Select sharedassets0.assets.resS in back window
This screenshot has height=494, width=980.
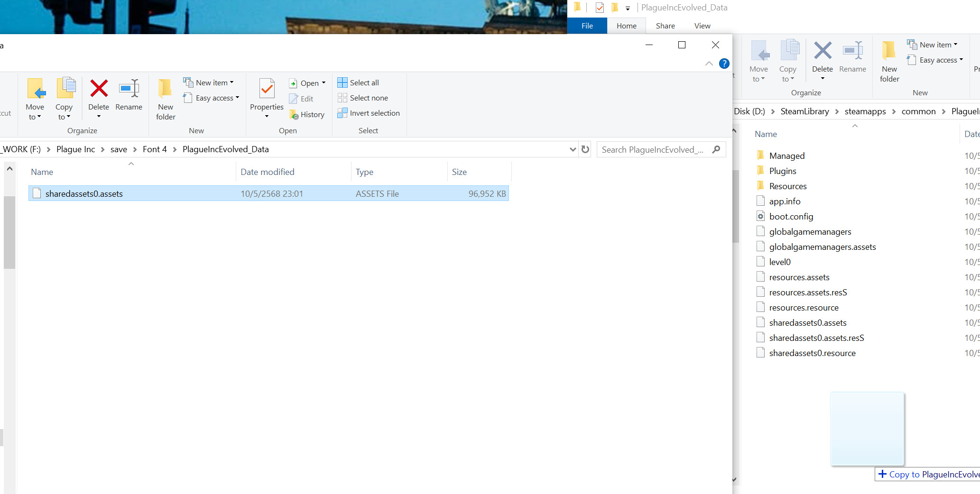click(x=816, y=338)
